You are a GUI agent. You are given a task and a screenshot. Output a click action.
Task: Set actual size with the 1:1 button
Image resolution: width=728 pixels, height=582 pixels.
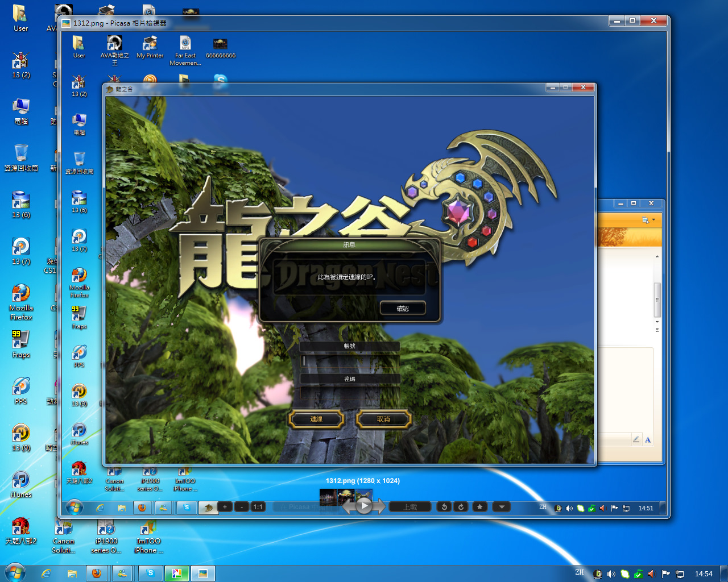tap(258, 506)
